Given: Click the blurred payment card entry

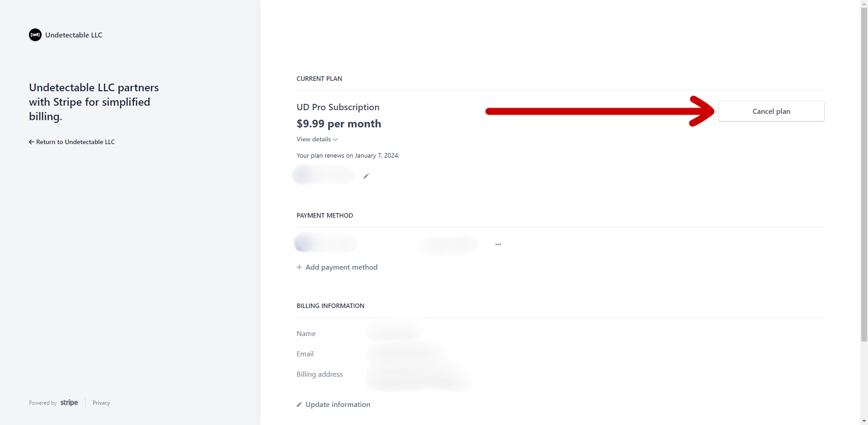Looking at the screenshot, I should 325,243.
